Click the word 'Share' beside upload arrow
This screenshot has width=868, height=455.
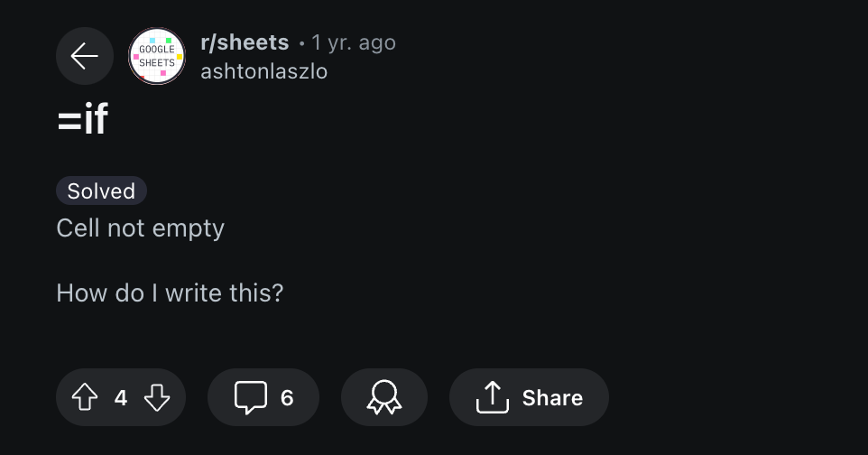coord(552,397)
